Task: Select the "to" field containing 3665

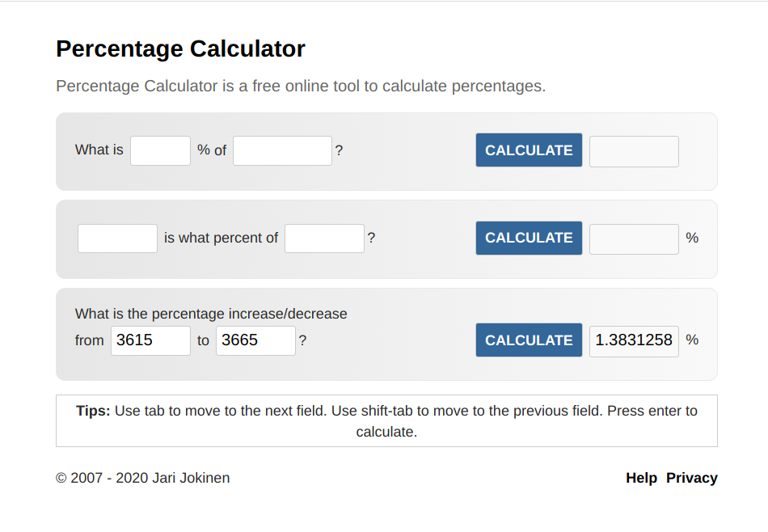Action: (255, 340)
